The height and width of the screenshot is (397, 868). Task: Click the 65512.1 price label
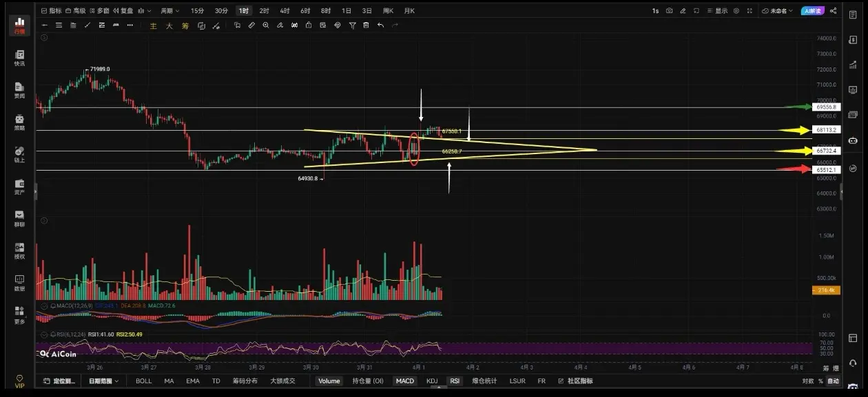coord(826,169)
